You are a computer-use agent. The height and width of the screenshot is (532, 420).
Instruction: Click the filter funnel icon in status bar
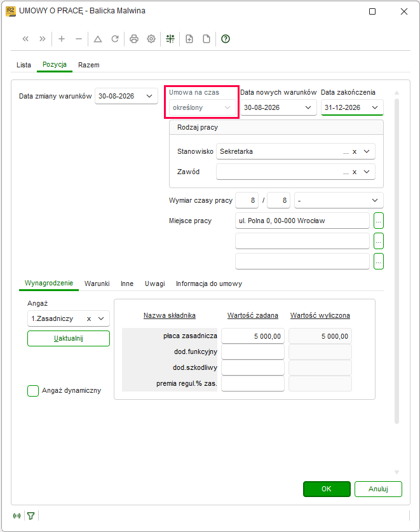pyautogui.click(x=31, y=516)
